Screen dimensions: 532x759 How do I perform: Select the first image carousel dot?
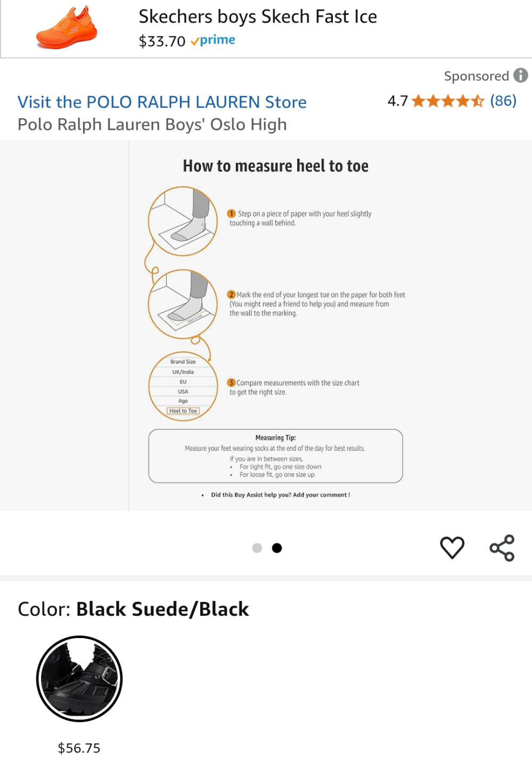257,548
